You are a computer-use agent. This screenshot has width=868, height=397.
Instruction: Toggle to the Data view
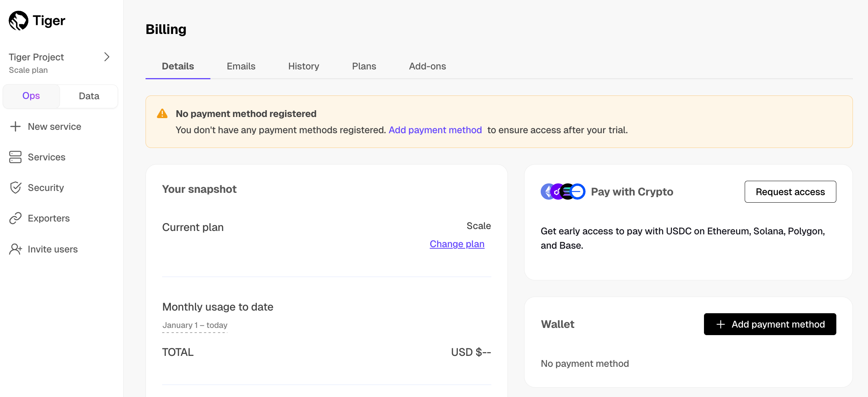tap(89, 96)
